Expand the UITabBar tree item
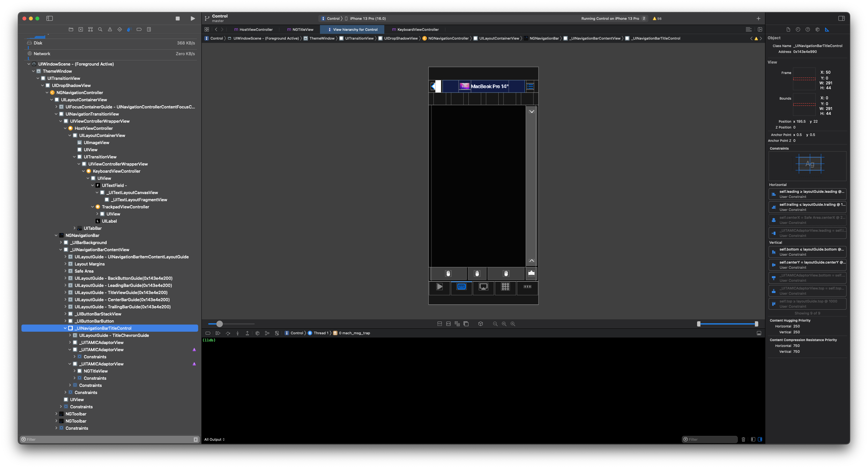 (x=74, y=228)
